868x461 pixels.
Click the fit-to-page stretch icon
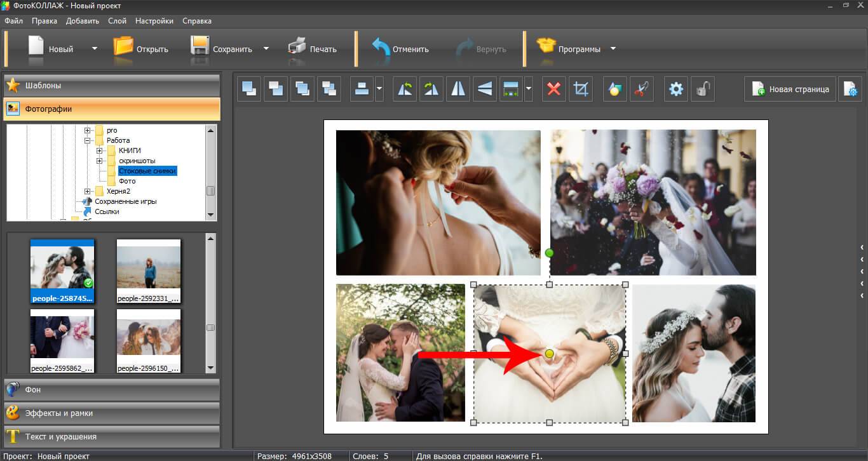pos(512,89)
